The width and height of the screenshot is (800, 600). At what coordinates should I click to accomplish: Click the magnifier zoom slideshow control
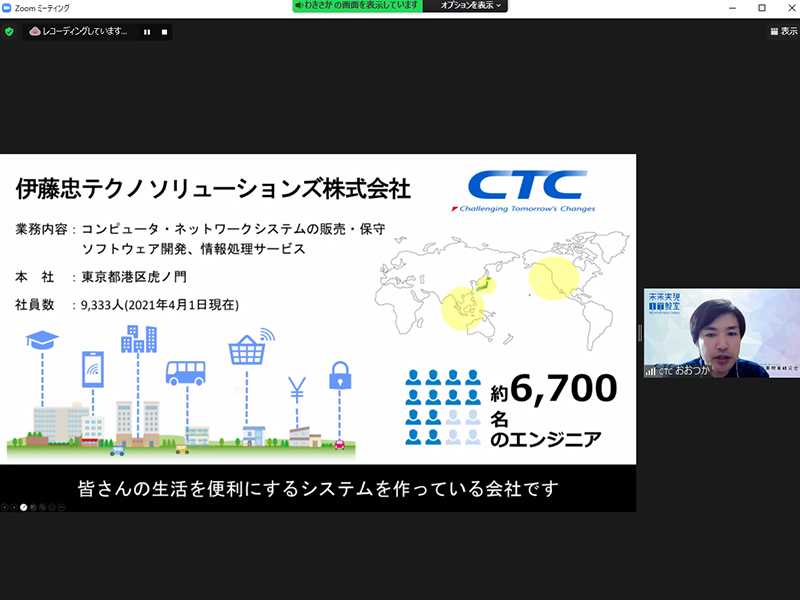tap(42, 507)
